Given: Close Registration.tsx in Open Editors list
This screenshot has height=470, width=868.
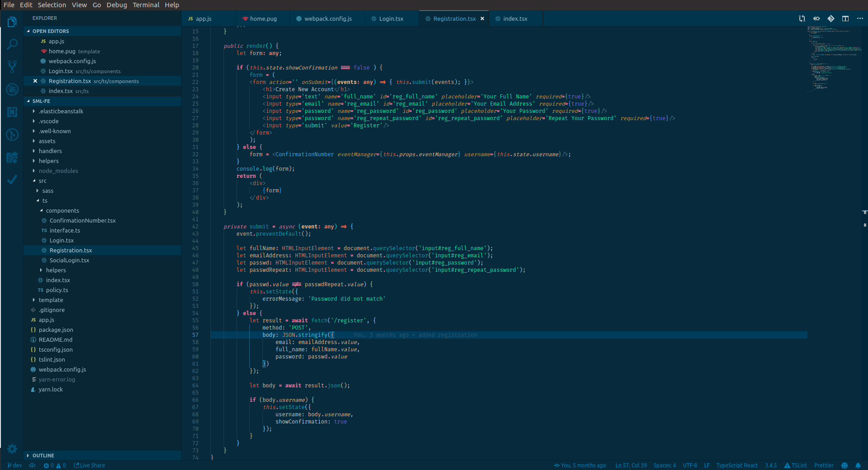Looking at the screenshot, I should [35, 81].
